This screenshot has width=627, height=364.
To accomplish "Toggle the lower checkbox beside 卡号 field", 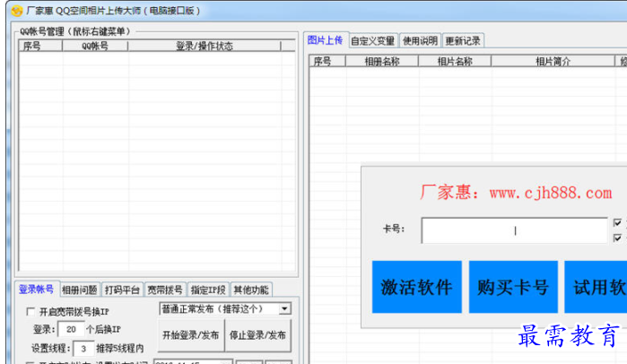I will (x=617, y=238).
